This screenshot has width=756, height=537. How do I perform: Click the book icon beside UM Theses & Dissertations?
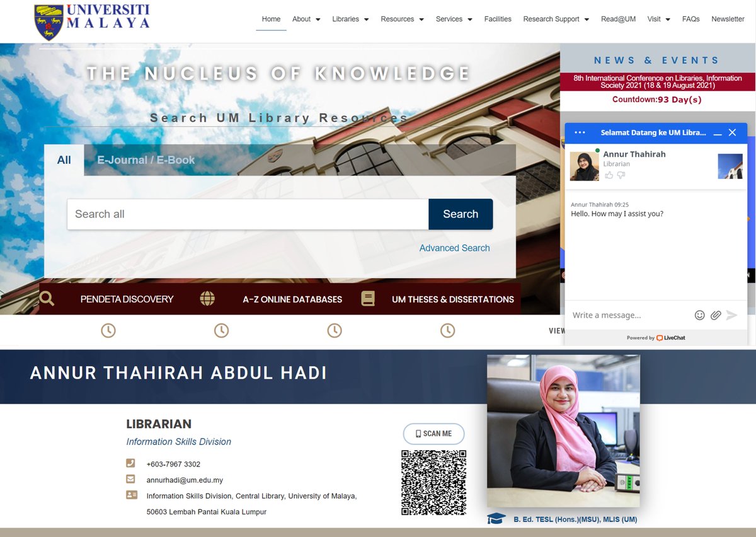pos(368,299)
